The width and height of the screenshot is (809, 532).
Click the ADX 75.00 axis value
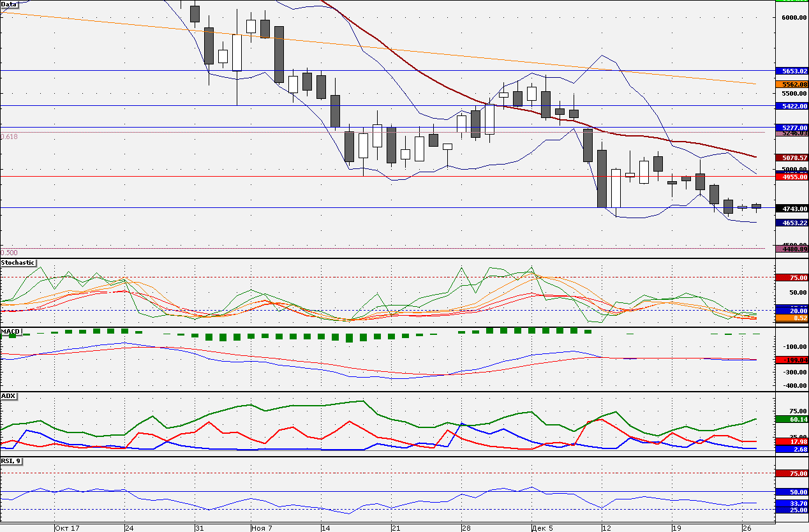pos(798,412)
